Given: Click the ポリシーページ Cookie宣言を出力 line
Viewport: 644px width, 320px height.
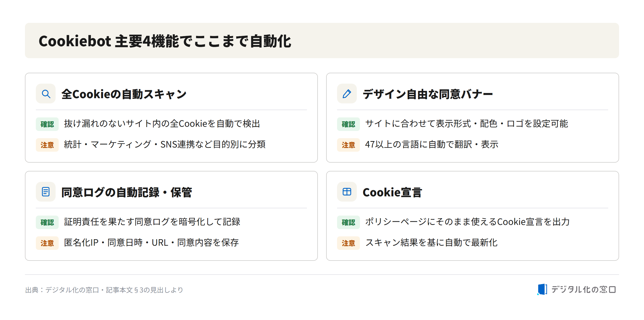Looking at the screenshot, I should point(467,222).
